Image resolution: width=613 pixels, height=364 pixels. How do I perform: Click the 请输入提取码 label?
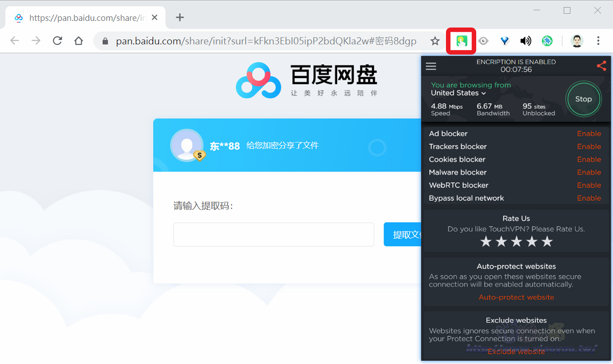[x=203, y=206]
